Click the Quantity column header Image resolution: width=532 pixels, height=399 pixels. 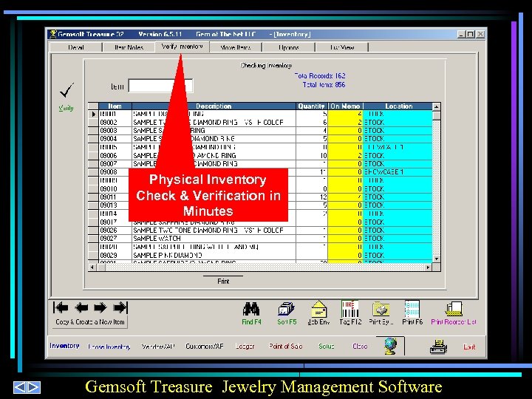coord(312,106)
